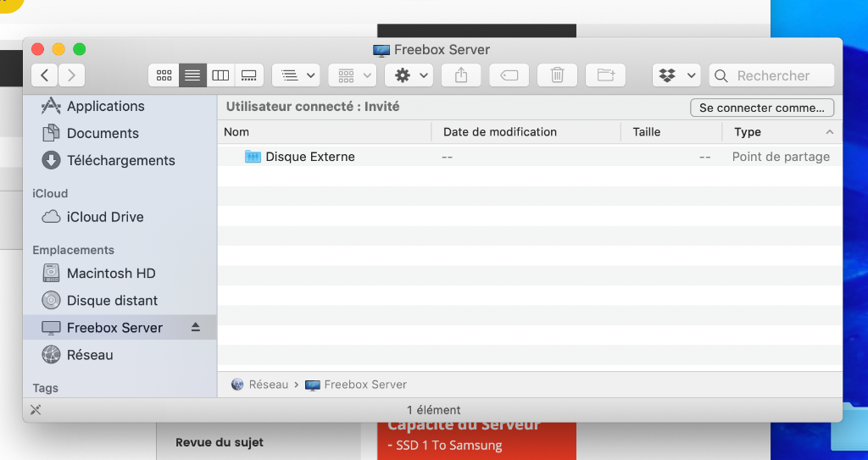Click Réseau in the path bar
868x460 pixels.
tap(268, 385)
